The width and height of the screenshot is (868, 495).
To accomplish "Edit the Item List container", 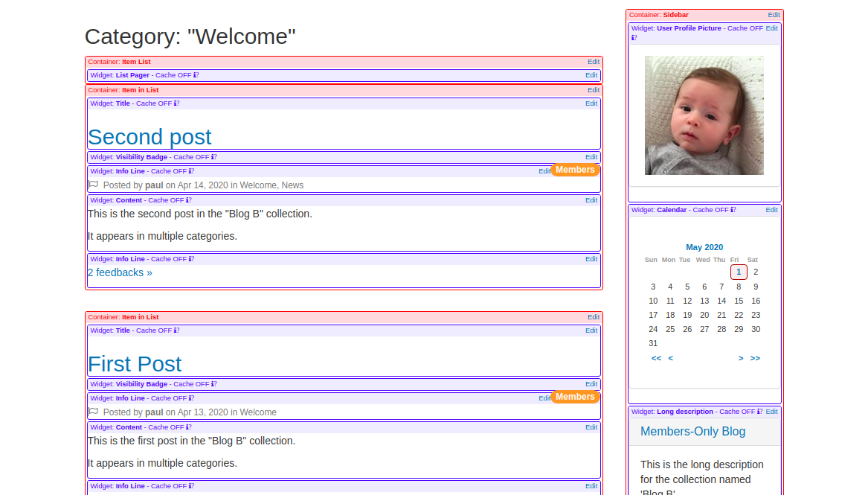I will coord(594,62).
